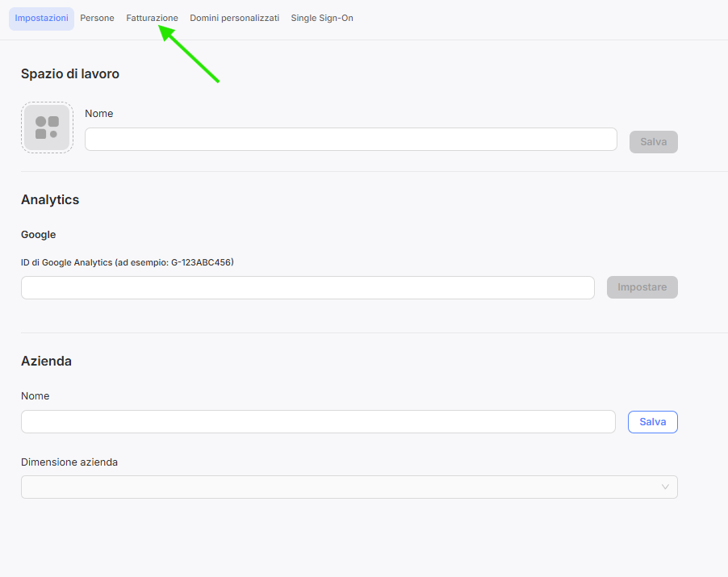Focus the workspace Nome input field
Screen dimensions: 728x577
tap(350, 139)
